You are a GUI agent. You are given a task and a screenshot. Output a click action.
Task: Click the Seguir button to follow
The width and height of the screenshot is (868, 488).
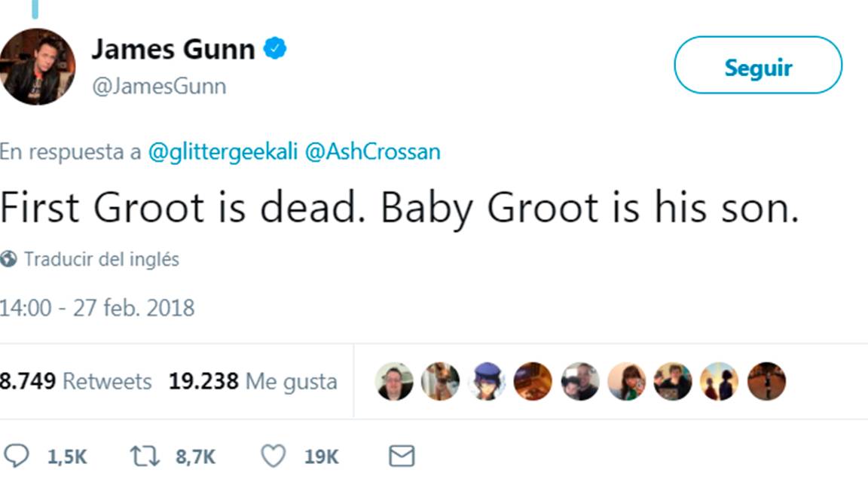[758, 66]
